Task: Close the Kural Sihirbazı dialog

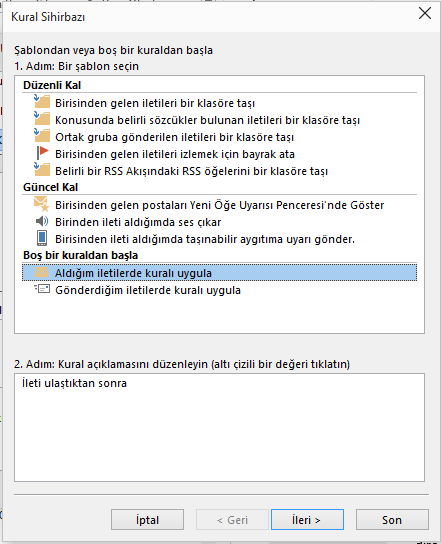Action: coord(425,14)
